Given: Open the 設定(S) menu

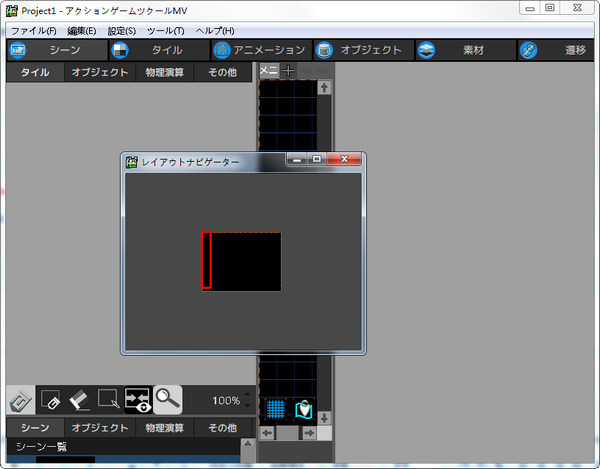Looking at the screenshot, I should 122,31.
